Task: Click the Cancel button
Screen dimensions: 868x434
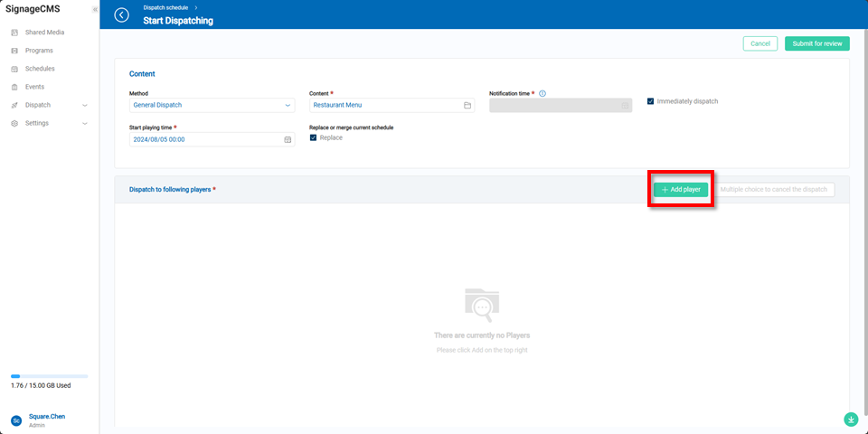Action: point(759,43)
